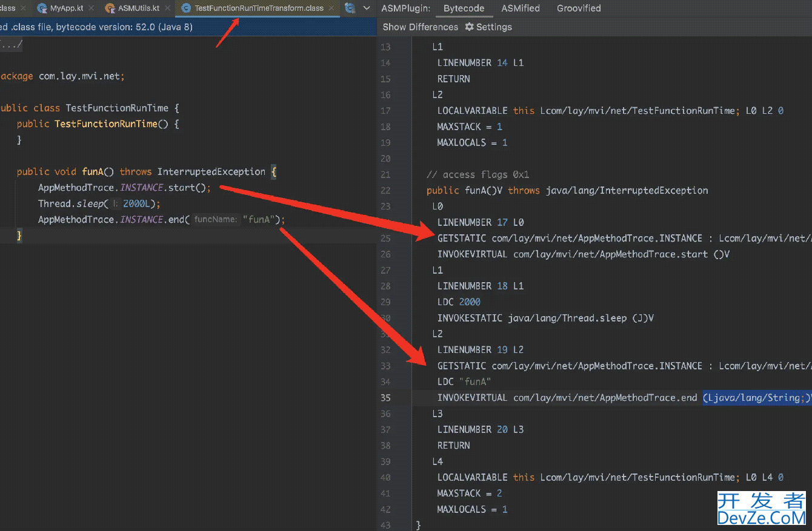This screenshot has width=812, height=531.
Task: Click LINENUMBER 20 L3 in bytecode
Action: [x=481, y=429]
